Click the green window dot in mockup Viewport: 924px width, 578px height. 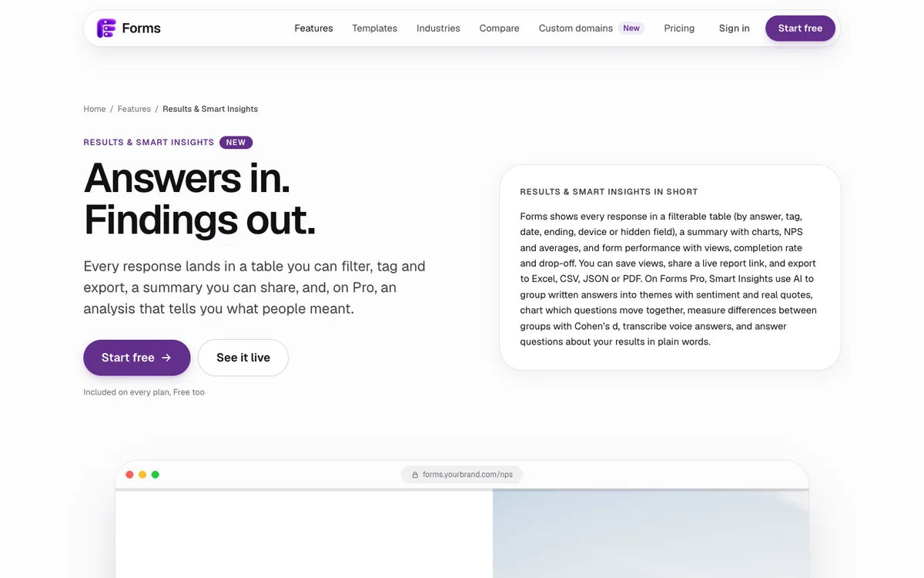pos(156,475)
